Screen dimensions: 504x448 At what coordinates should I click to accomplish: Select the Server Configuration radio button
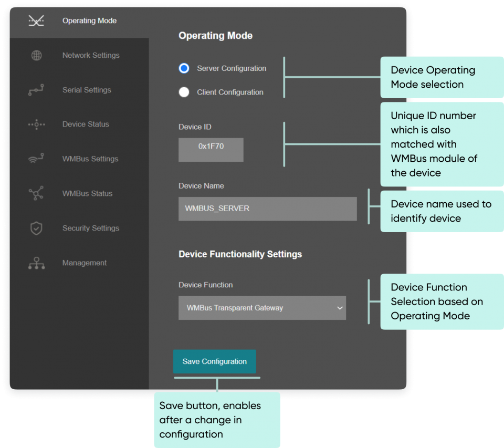pyautogui.click(x=184, y=68)
